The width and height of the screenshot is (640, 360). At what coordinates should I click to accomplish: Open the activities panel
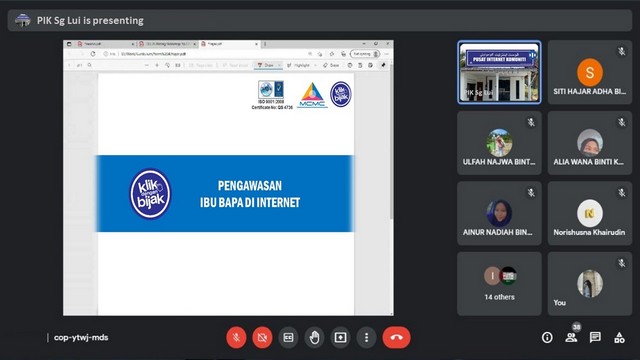pyautogui.click(x=619, y=338)
